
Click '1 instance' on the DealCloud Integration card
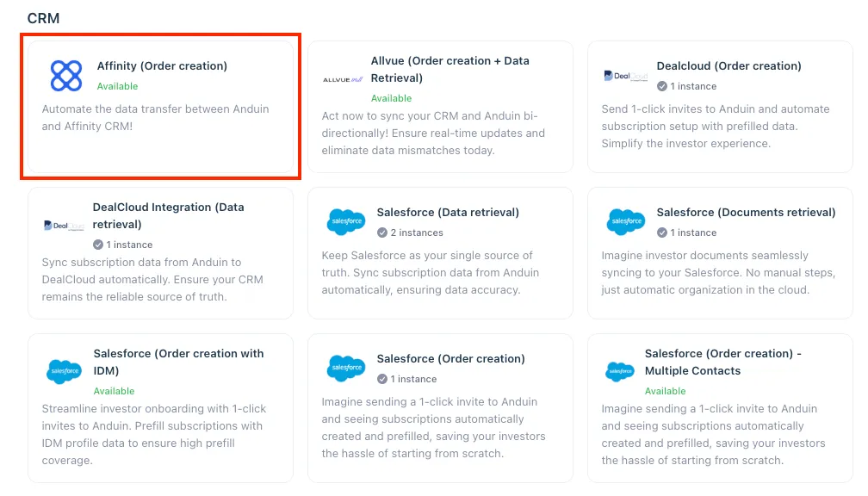tap(129, 245)
